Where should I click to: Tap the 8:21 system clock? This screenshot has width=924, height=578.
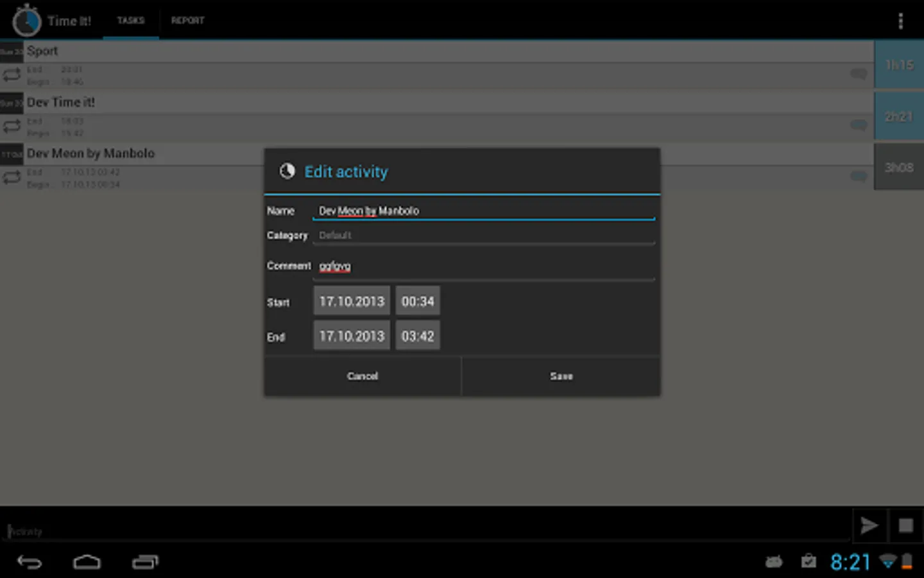[851, 562]
